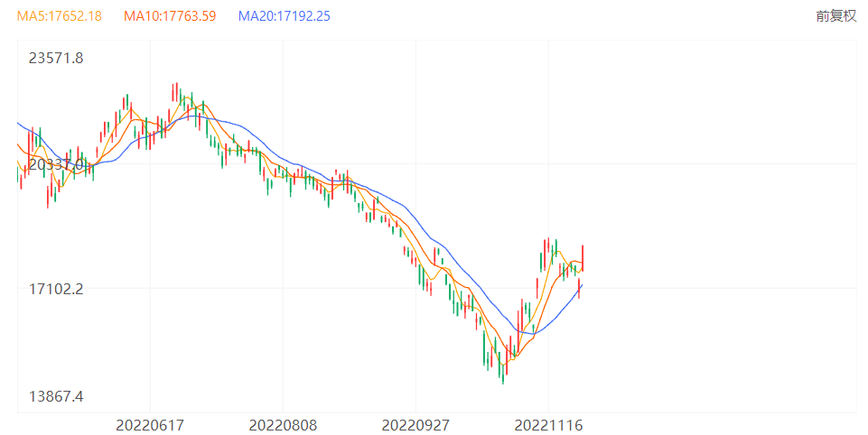This screenshot has width=868, height=435.
Task: Click the latest red candlestick at chart end
Action: click(x=583, y=258)
